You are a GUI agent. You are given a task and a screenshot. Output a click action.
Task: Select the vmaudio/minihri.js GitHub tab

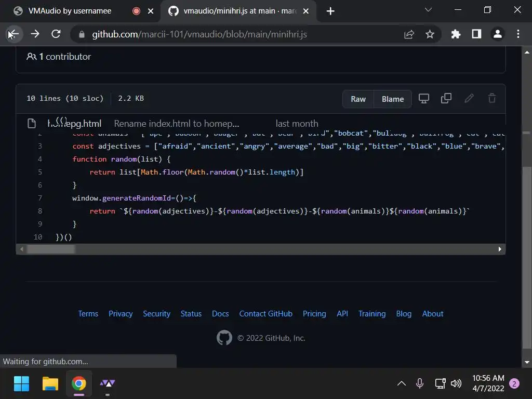(x=240, y=11)
